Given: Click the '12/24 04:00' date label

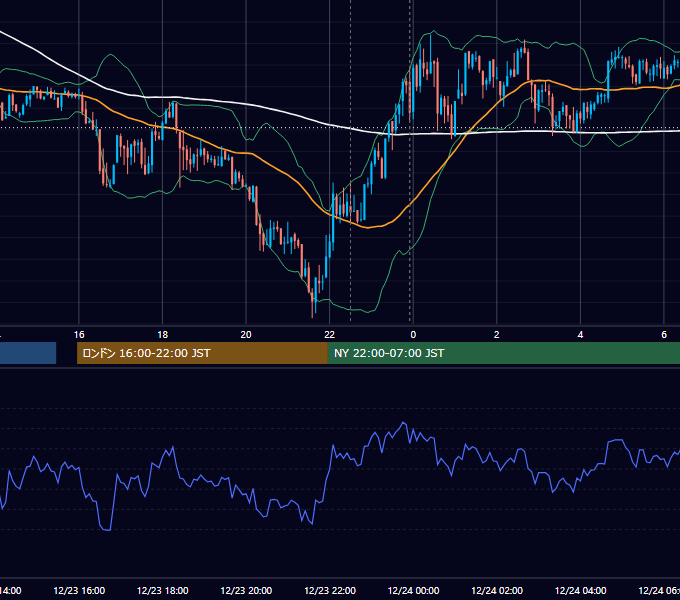Looking at the screenshot, I should pos(581,590).
